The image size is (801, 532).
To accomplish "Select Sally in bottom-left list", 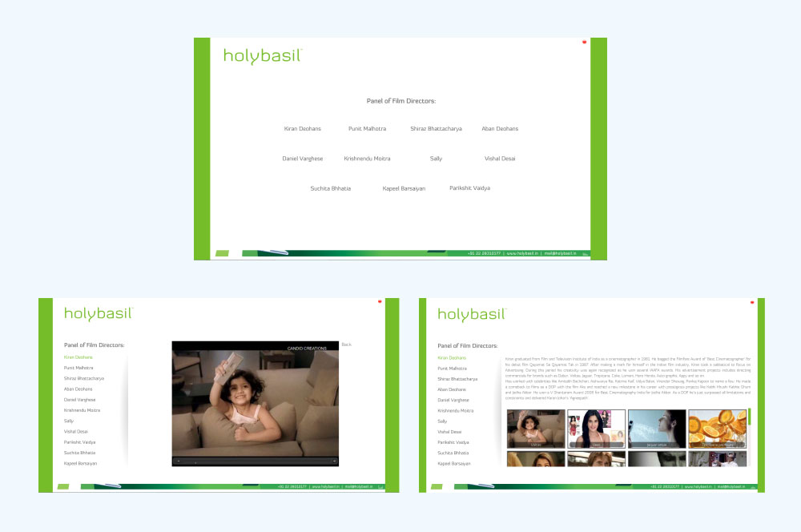I will click(69, 421).
